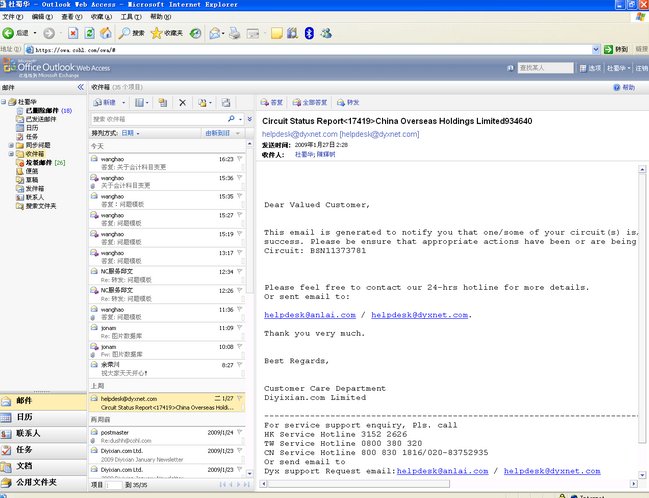Switch to 联系人 in bottom navigation

tap(43, 433)
